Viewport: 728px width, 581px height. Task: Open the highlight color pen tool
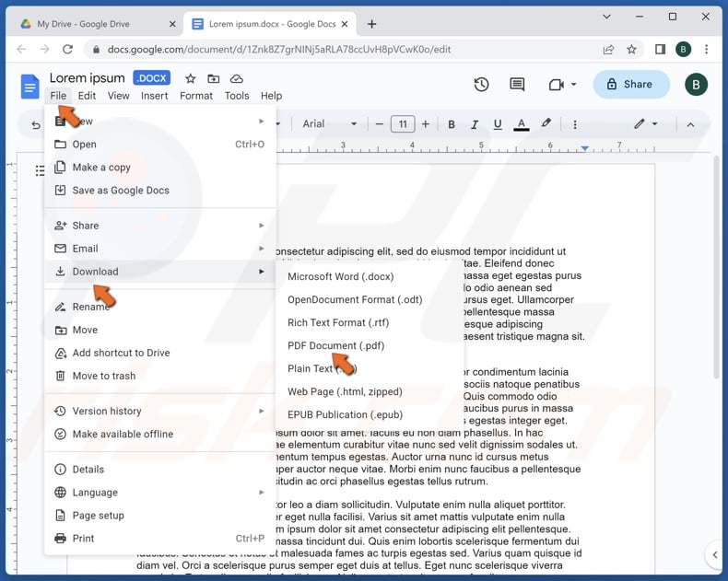546,123
